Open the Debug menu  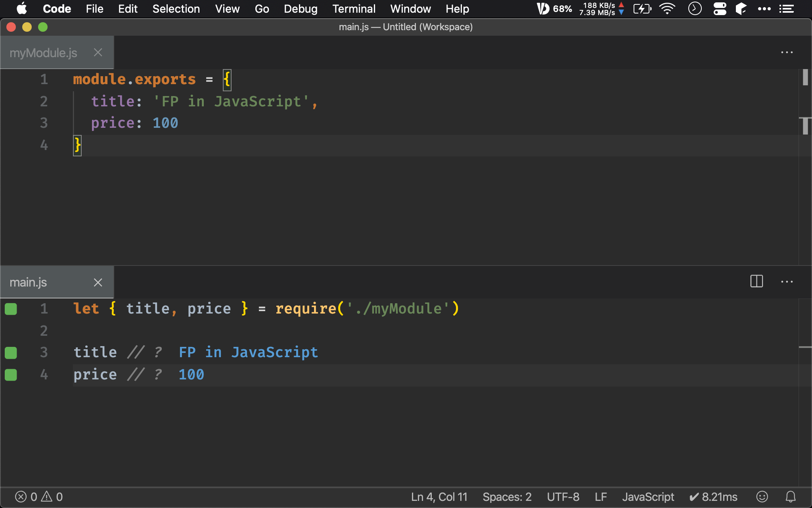point(301,9)
